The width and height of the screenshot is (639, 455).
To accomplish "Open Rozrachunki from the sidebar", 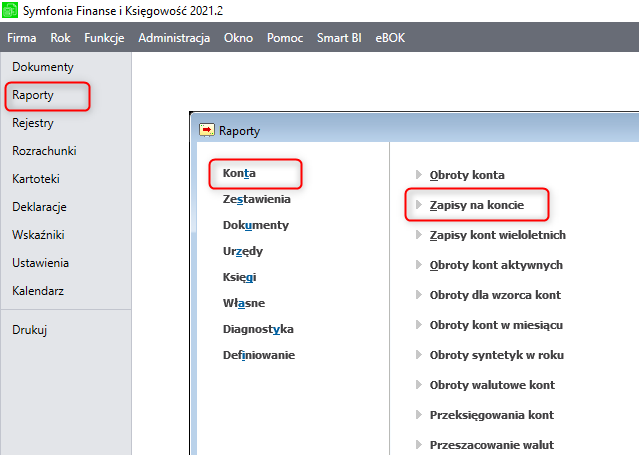I will [44, 151].
